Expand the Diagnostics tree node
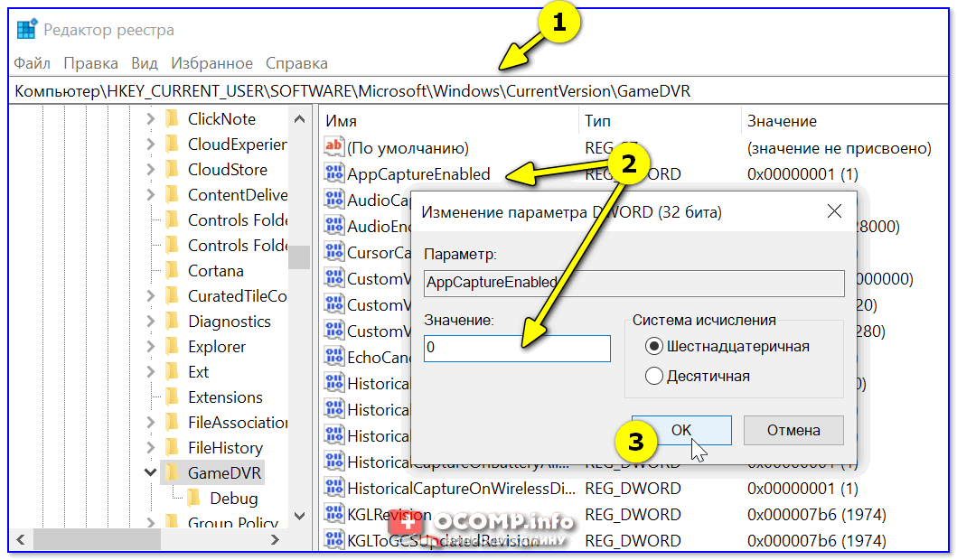This screenshot has height=560, width=957. click(x=150, y=322)
